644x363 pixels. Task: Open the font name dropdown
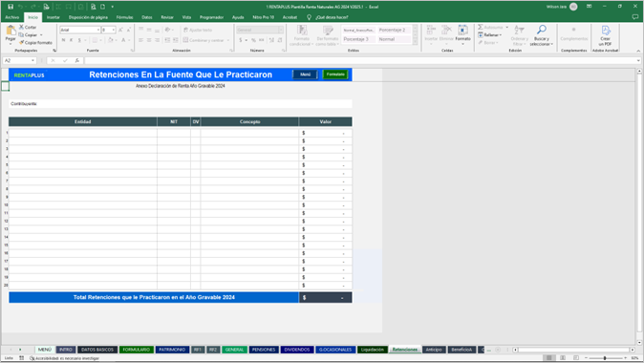point(98,30)
